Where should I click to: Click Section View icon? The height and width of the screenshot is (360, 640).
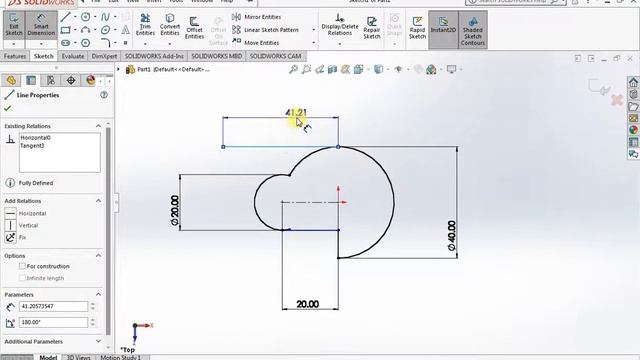click(332, 69)
